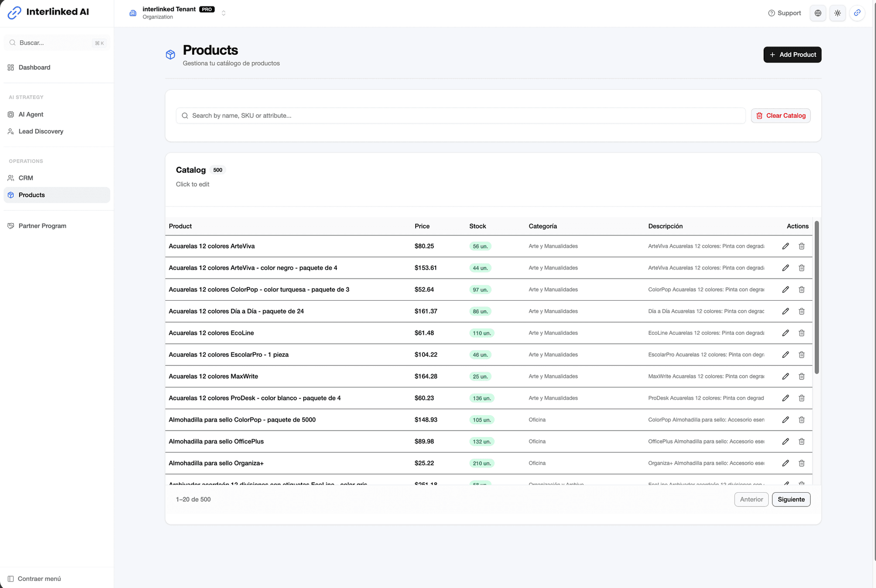The height and width of the screenshot is (588, 876).
Task: Click the Product column header
Action: click(180, 226)
